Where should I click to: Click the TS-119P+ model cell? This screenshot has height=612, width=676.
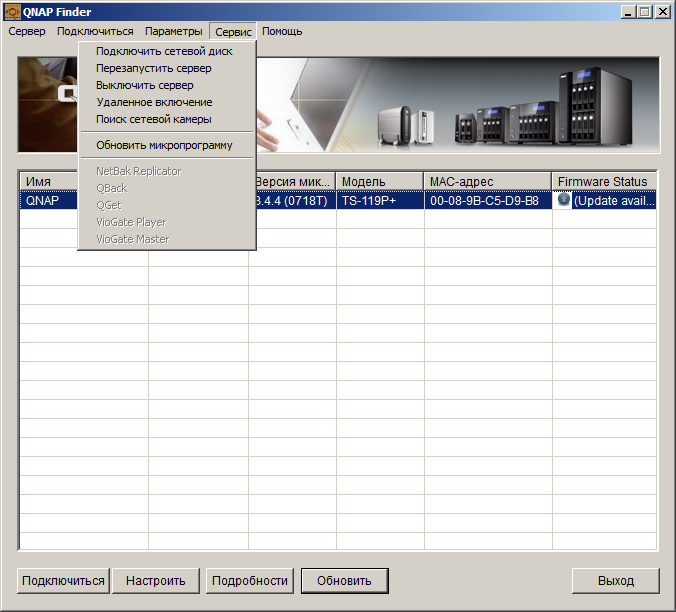click(x=380, y=201)
